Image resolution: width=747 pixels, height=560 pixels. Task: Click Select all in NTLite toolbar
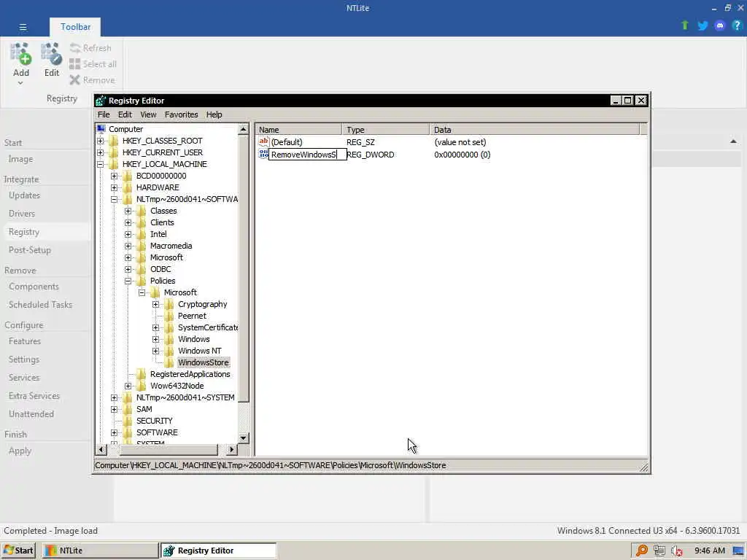coord(93,64)
